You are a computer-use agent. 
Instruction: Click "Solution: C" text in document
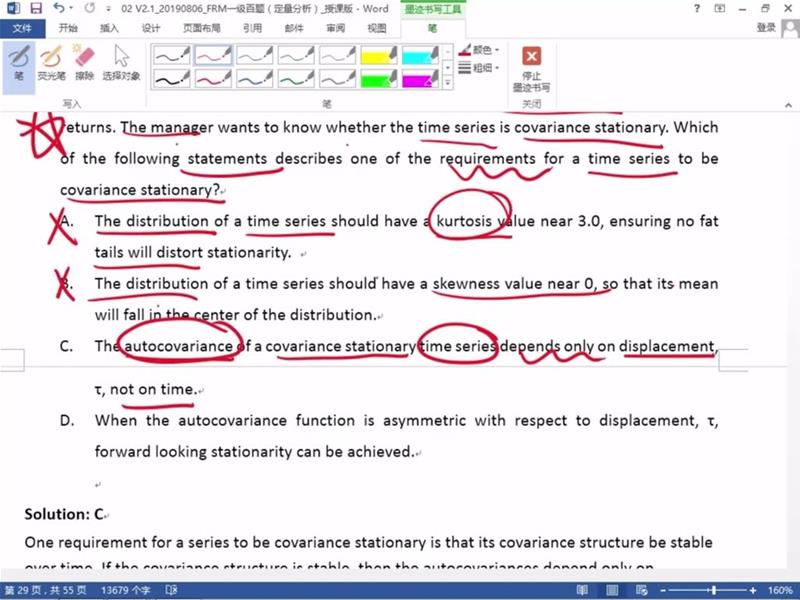tap(64, 514)
